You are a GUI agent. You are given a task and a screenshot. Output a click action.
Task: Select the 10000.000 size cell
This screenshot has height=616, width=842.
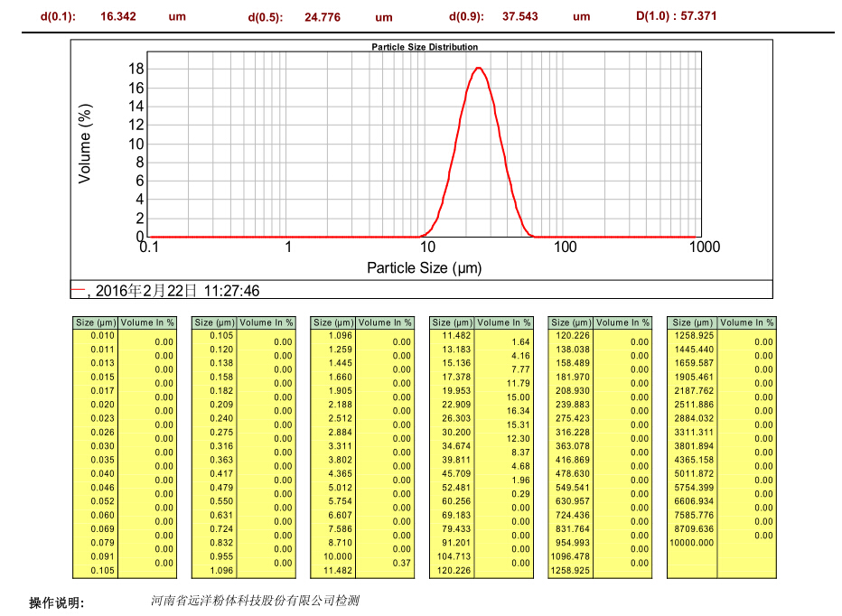692,543
